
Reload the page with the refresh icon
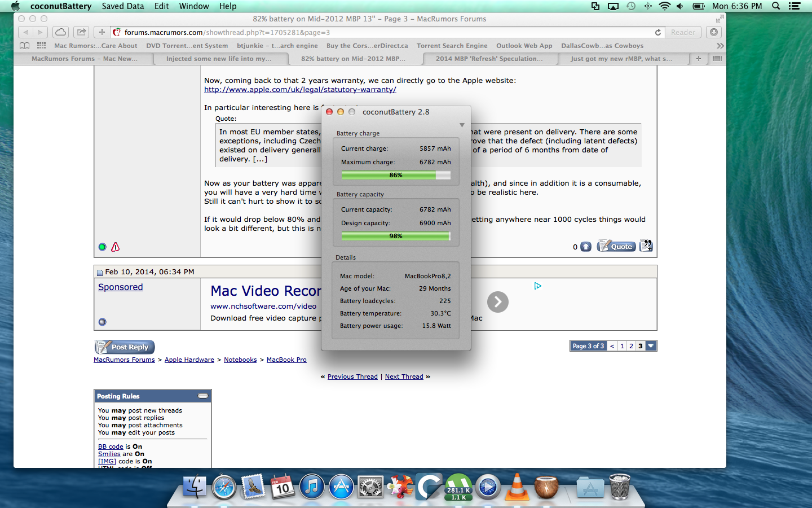pyautogui.click(x=657, y=32)
